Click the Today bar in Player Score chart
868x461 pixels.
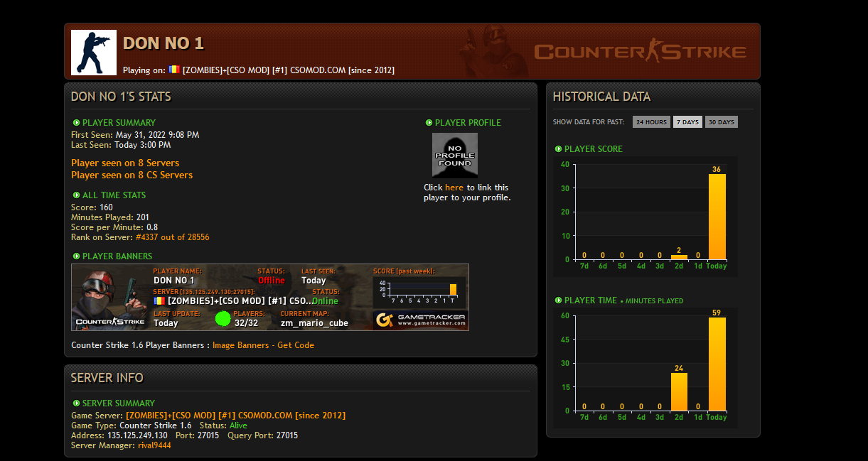(x=717, y=217)
